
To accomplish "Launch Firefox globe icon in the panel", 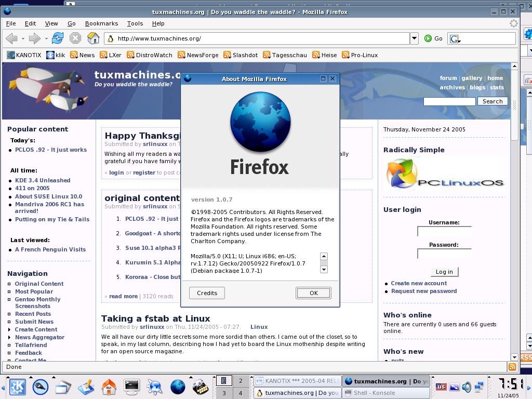I will pos(178,387).
